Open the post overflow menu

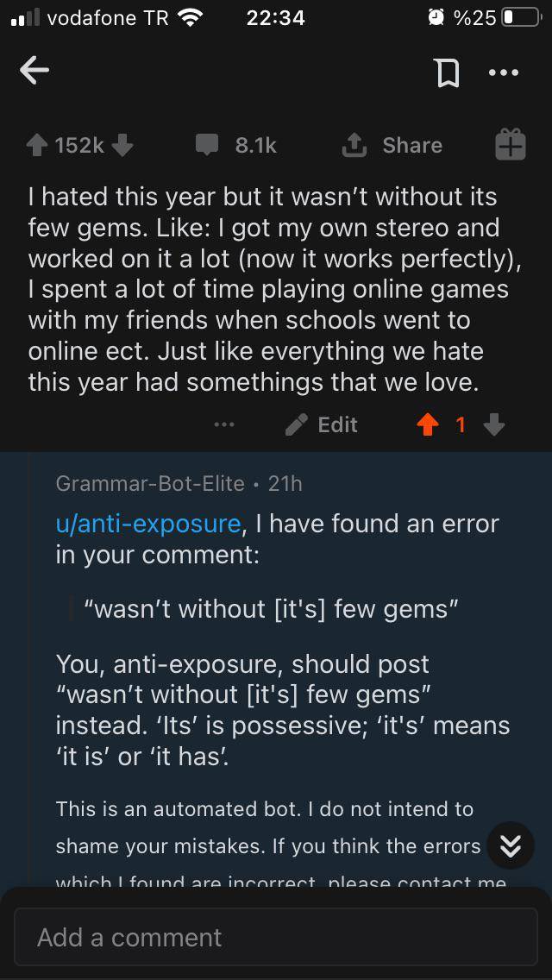(x=504, y=73)
